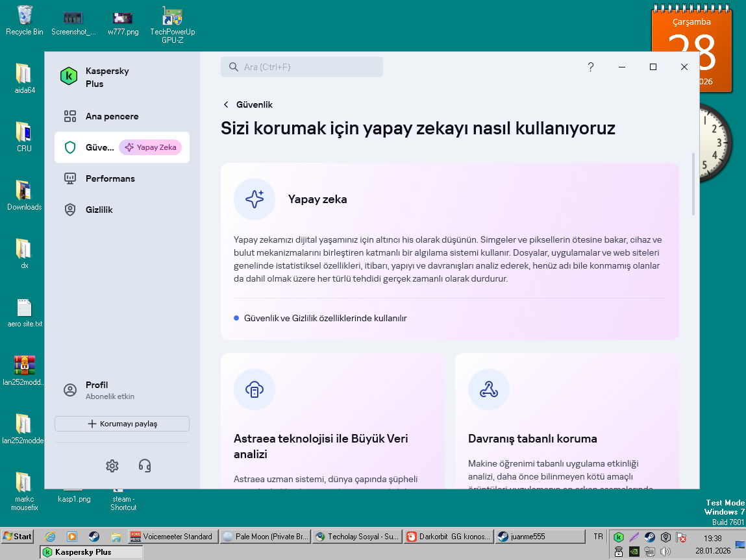Click the Kaspersky Plus hexagon logo
The width and height of the screenshot is (746, 560).
coord(69,76)
